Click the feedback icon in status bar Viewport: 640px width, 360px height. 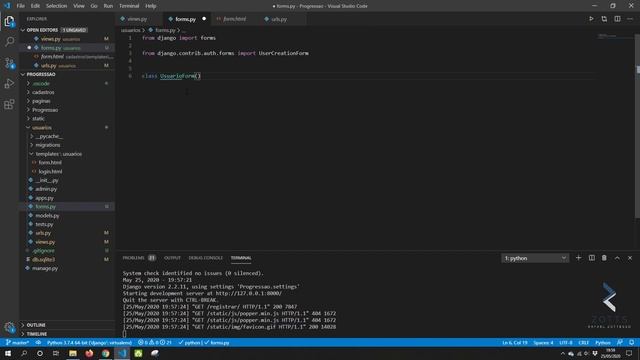(x=620, y=342)
